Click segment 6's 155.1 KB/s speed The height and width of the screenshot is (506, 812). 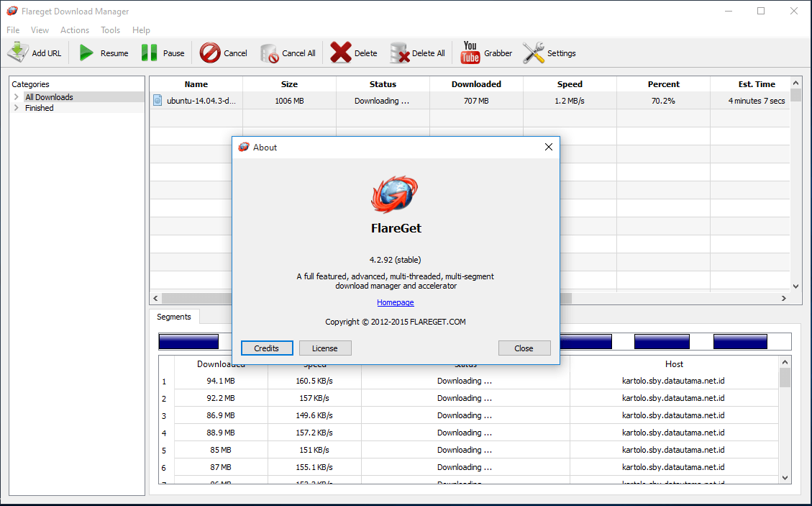[x=314, y=467]
